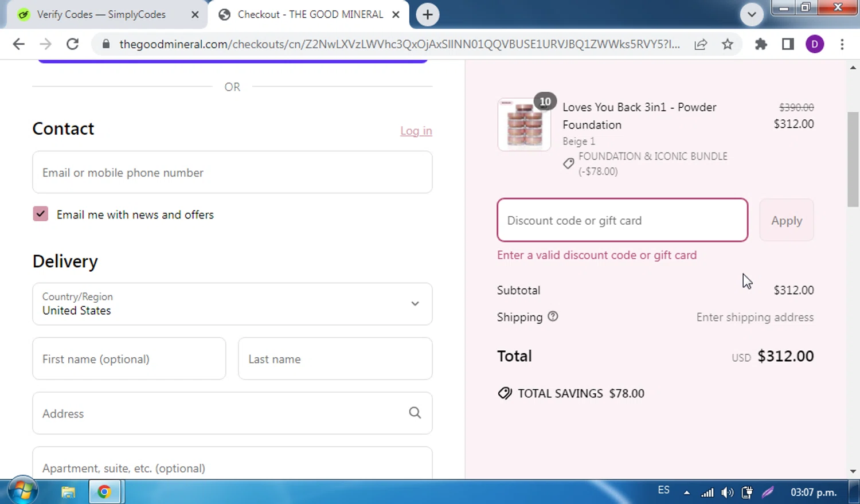Click the Total amount $312.00

(x=785, y=356)
